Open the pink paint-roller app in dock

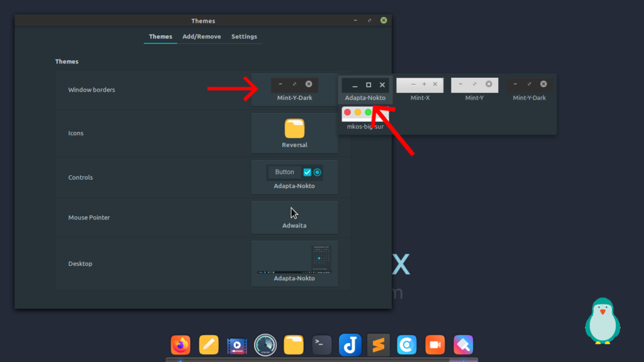click(x=464, y=345)
